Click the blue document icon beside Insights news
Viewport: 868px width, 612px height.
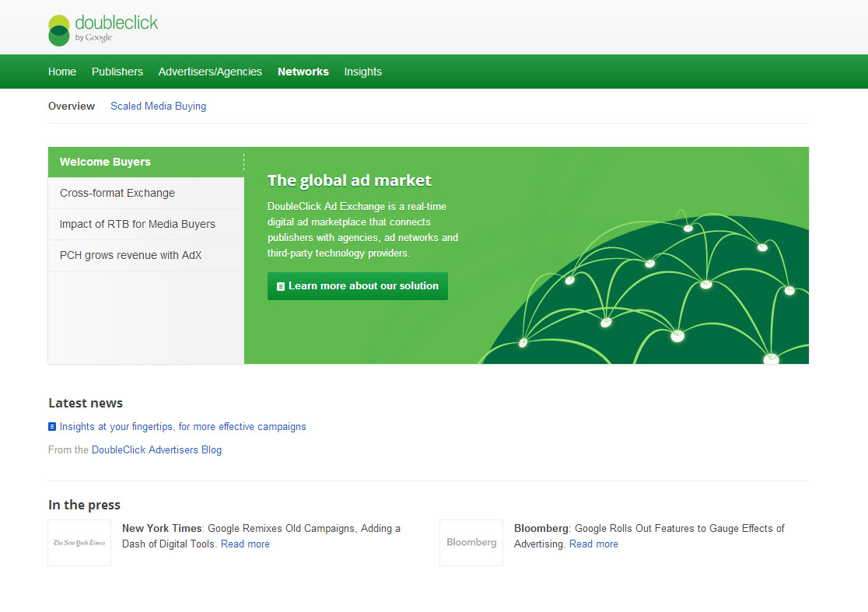coord(52,427)
